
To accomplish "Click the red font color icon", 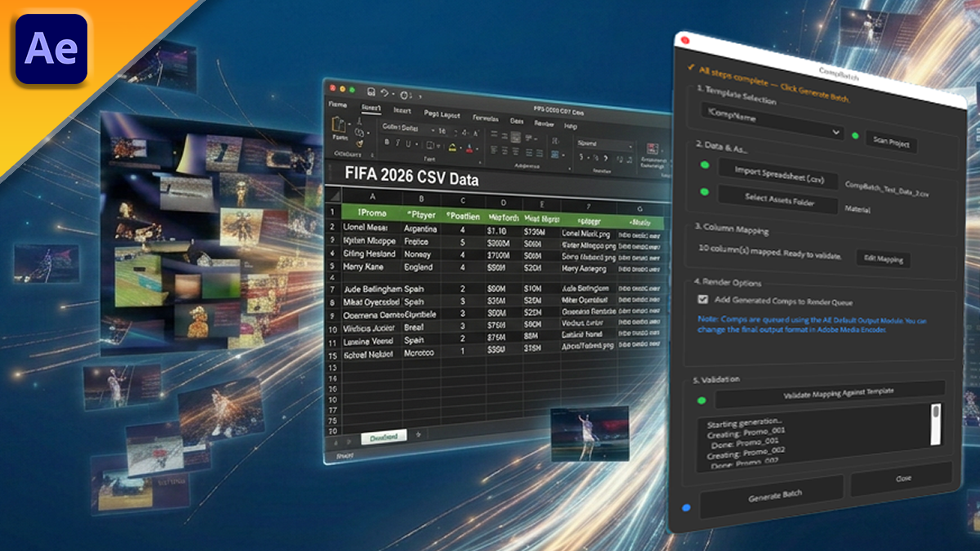I will [470, 148].
